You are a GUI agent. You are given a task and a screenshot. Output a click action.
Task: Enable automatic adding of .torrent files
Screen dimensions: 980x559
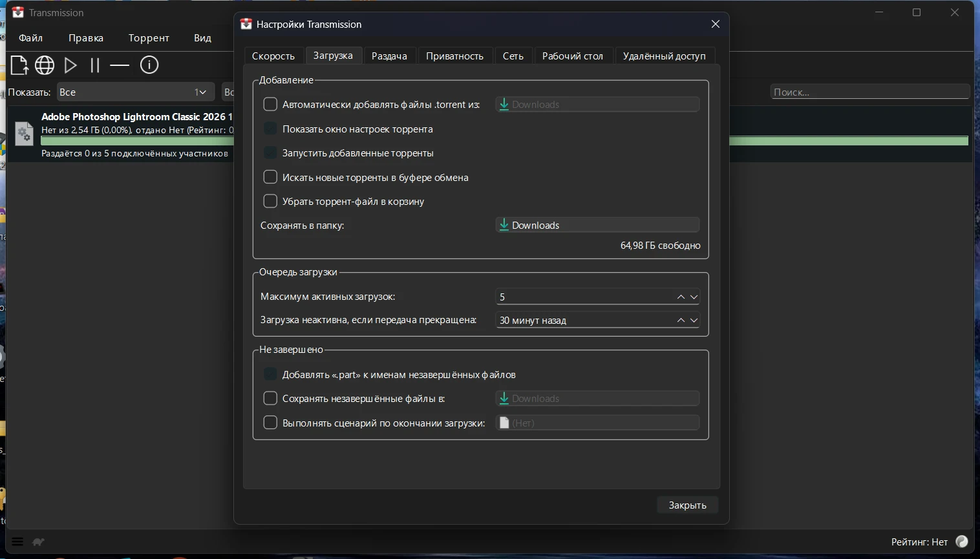(270, 104)
